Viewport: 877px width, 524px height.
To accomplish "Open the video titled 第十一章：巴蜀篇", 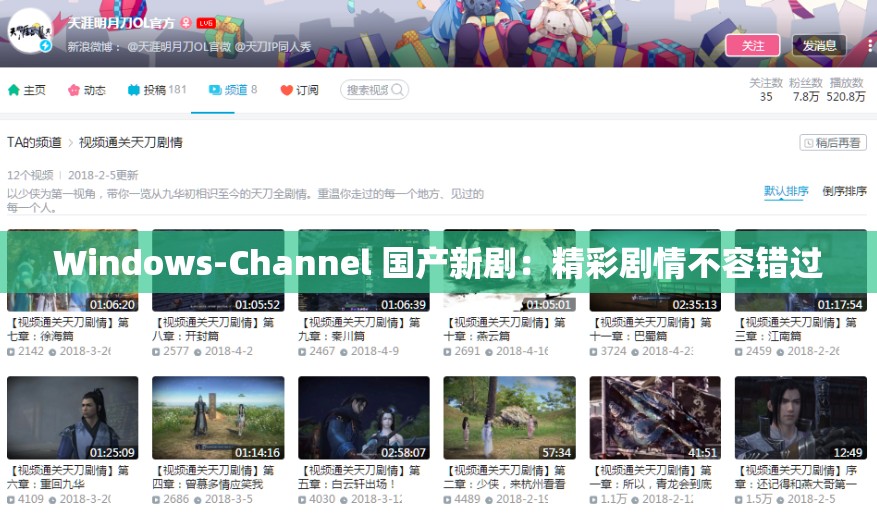I will click(650, 329).
